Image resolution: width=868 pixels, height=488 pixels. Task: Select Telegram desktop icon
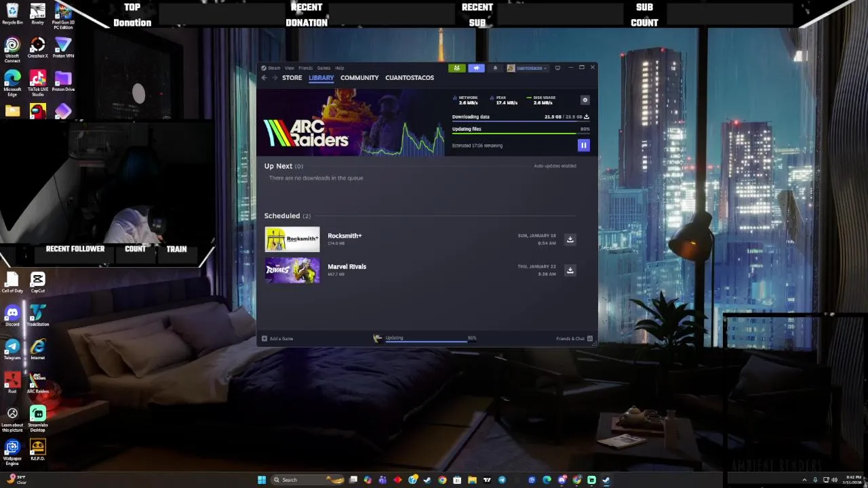[x=12, y=349]
